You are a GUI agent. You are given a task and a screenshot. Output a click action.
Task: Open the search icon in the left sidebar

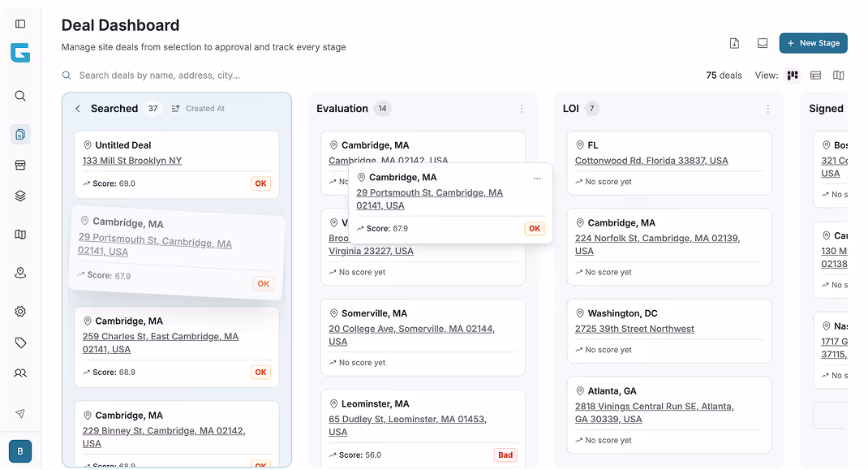click(x=19, y=95)
